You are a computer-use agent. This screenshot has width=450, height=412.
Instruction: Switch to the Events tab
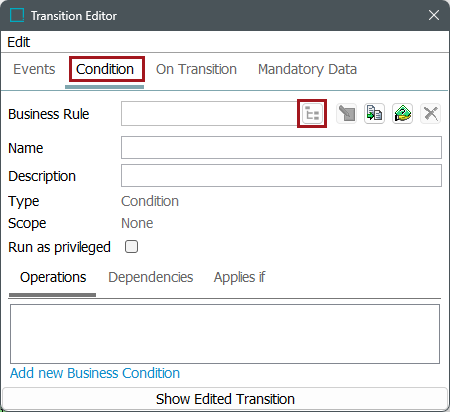point(34,69)
